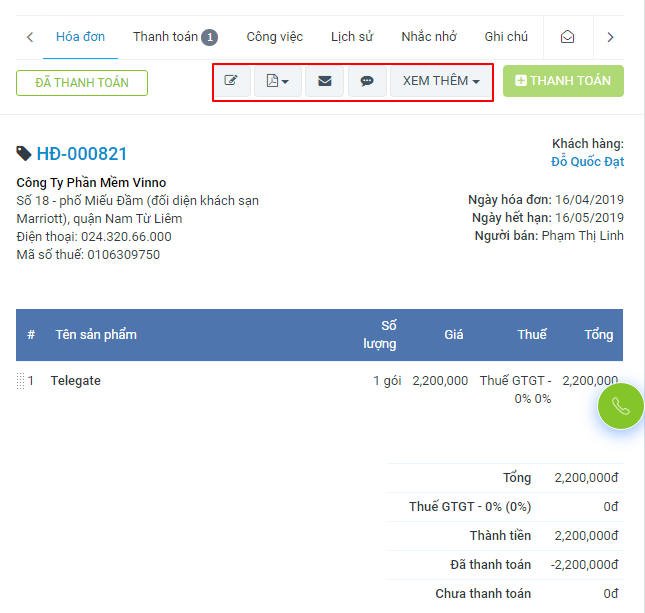Viewport: 645px width, 613px height.
Task: Click the green floating phone call button
Action: 621,406
